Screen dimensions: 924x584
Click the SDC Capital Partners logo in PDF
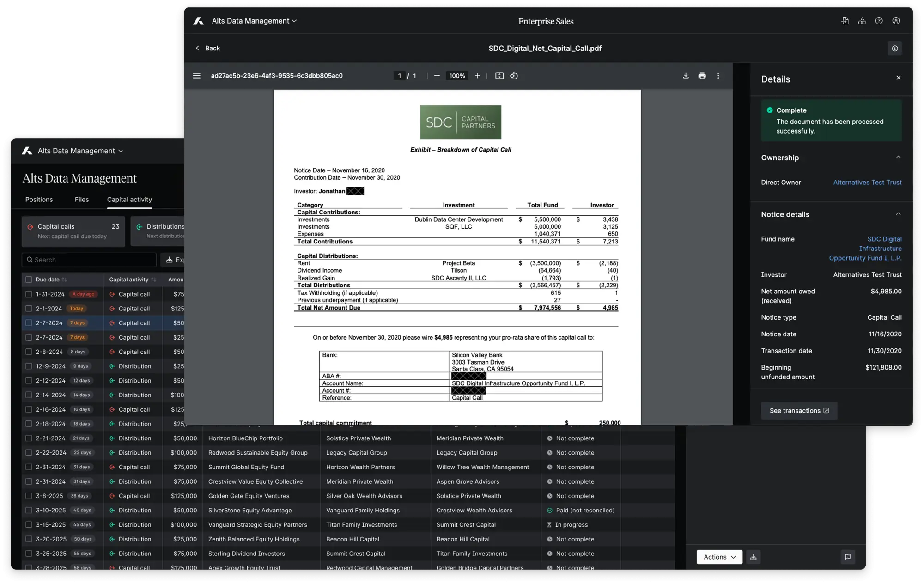(461, 122)
